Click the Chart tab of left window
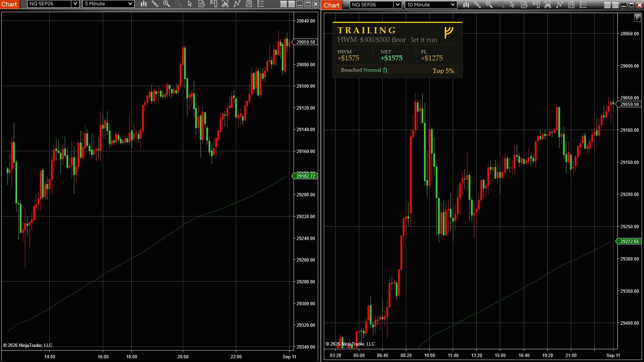This screenshot has height=362, width=644. tap(9, 4)
